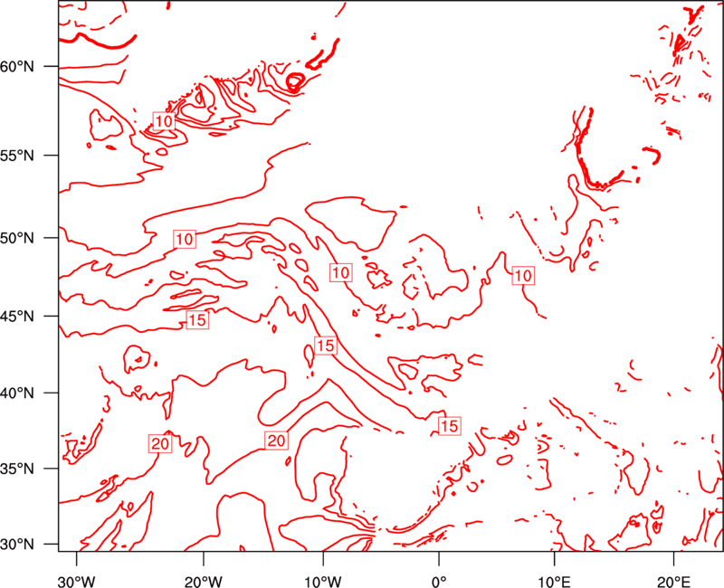Click the 30°N latitude axis label
Viewport: 724px width, 588px height.
pyautogui.click(x=17, y=545)
